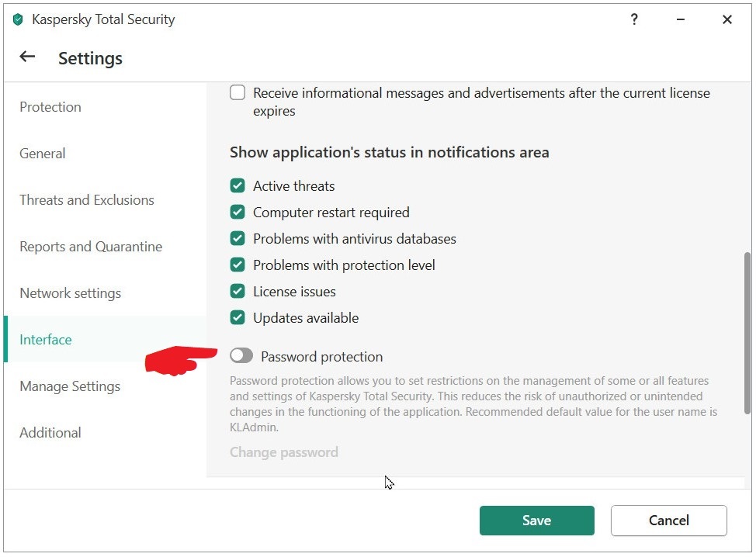Open help with the question mark icon
Image resolution: width=756 pixels, height=557 pixels.
634,20
